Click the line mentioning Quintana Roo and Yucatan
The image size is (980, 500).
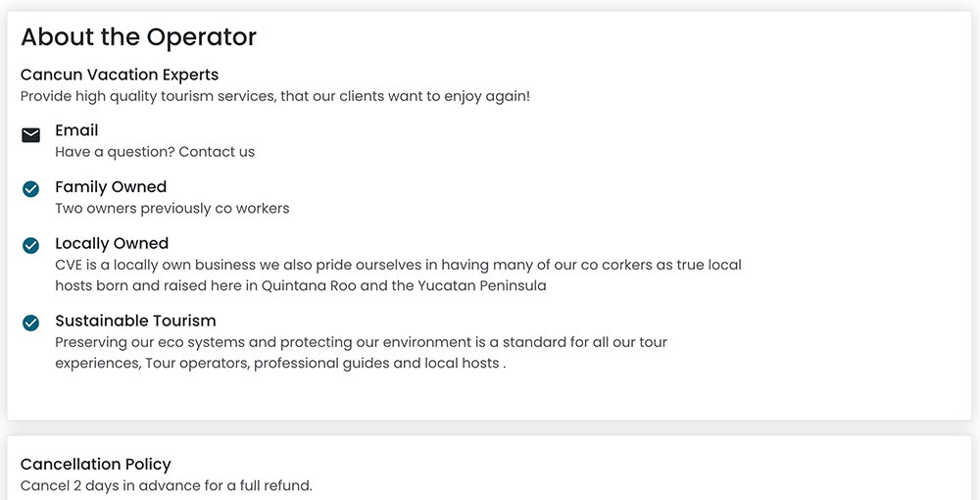tap(301, 286)
